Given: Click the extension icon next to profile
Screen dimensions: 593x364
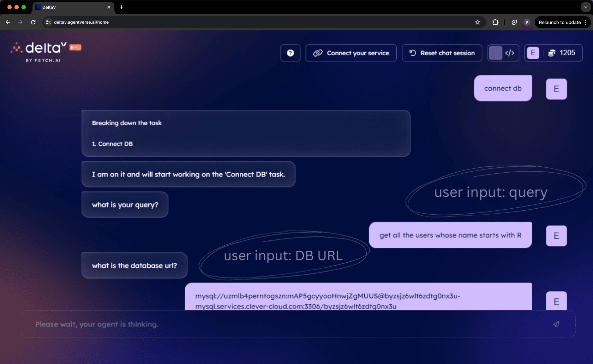Looking at the screenshot, I should pos(514,22).
